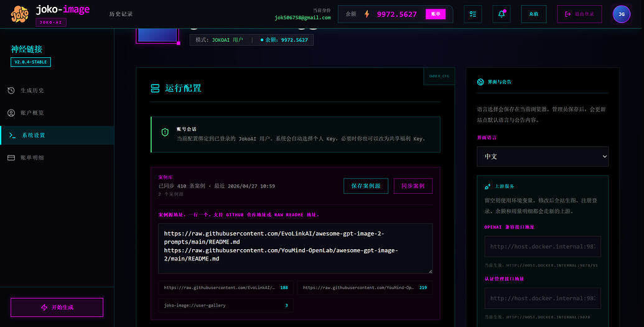This screenshot has width=644, height=327.
Task: Click the 保存案例源 button
Action: tap(365, 186)
